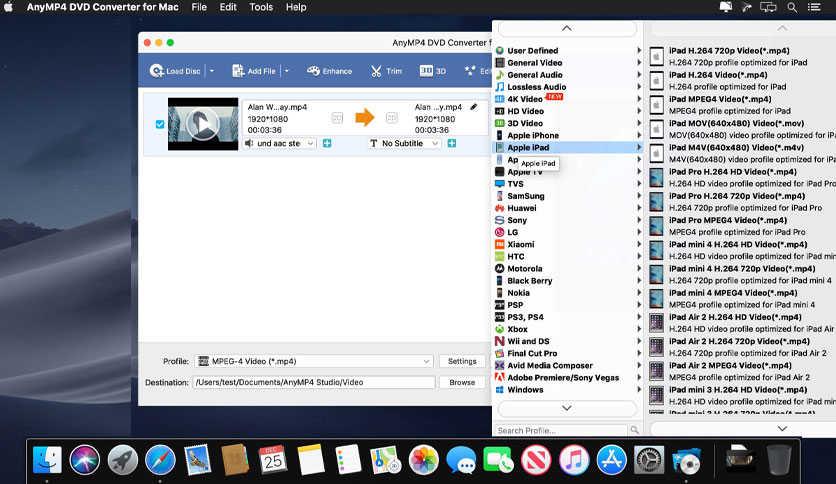The image size is (836, 484).
Task: Click the Xiaomi brand icon
Action: coord(500,245)
